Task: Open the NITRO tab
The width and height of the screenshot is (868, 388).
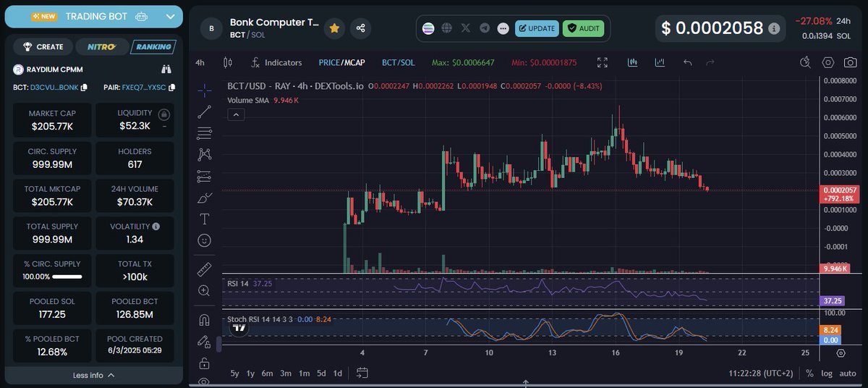Action: click(102, 46)
